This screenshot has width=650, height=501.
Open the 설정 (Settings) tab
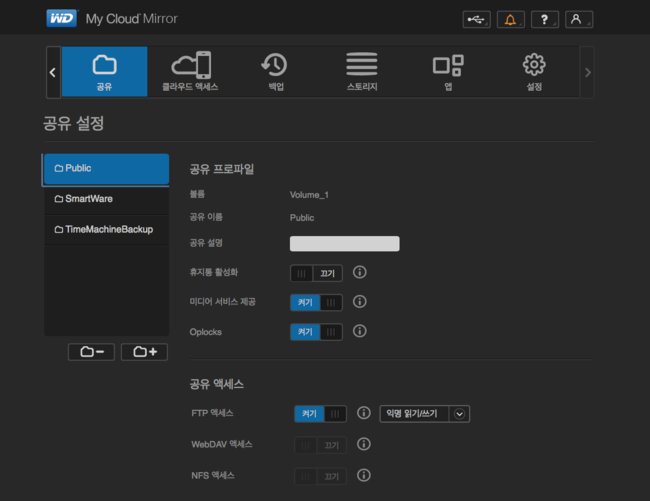pos(534,72)
